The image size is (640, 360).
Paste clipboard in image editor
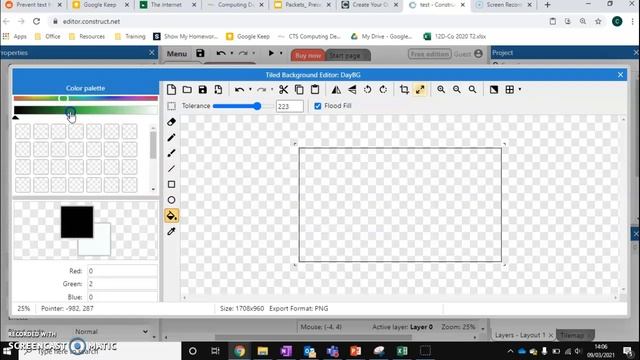pyautogui.click(x=315, y=89)
